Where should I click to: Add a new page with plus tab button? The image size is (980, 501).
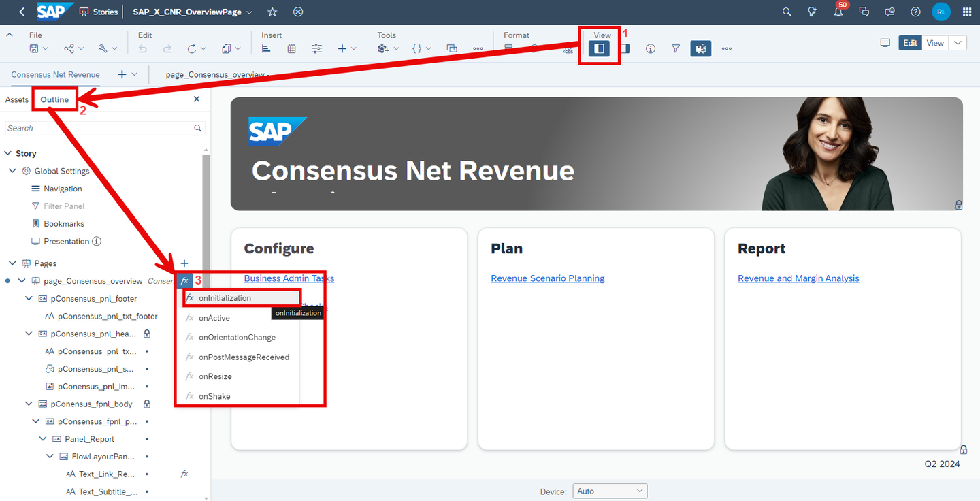(122, 75)
